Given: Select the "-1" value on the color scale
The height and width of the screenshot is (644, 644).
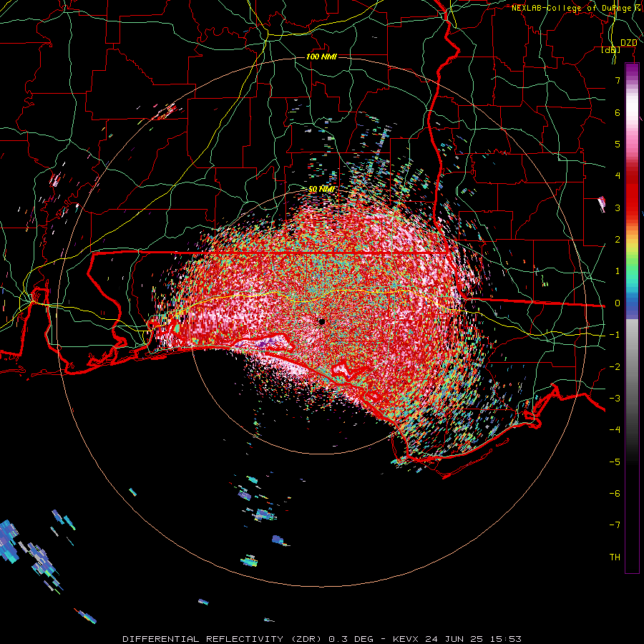Looking at the screenshot, I should (615, 335).
